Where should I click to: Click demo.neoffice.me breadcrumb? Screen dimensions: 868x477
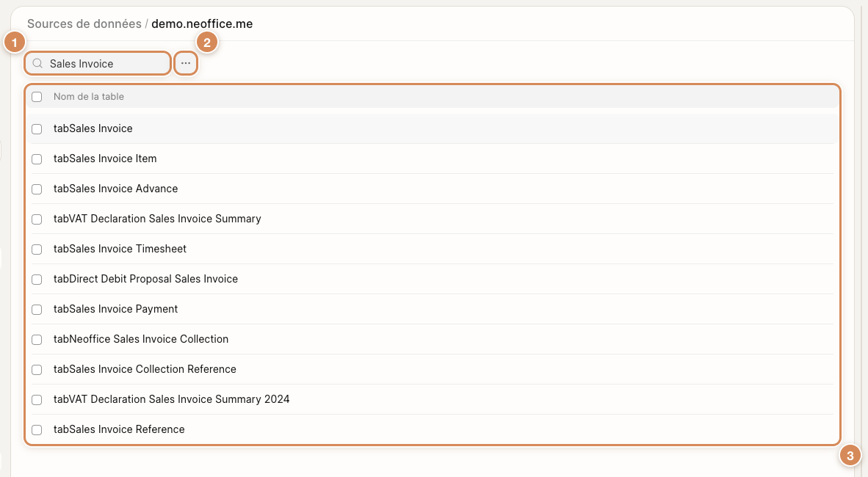202,23
